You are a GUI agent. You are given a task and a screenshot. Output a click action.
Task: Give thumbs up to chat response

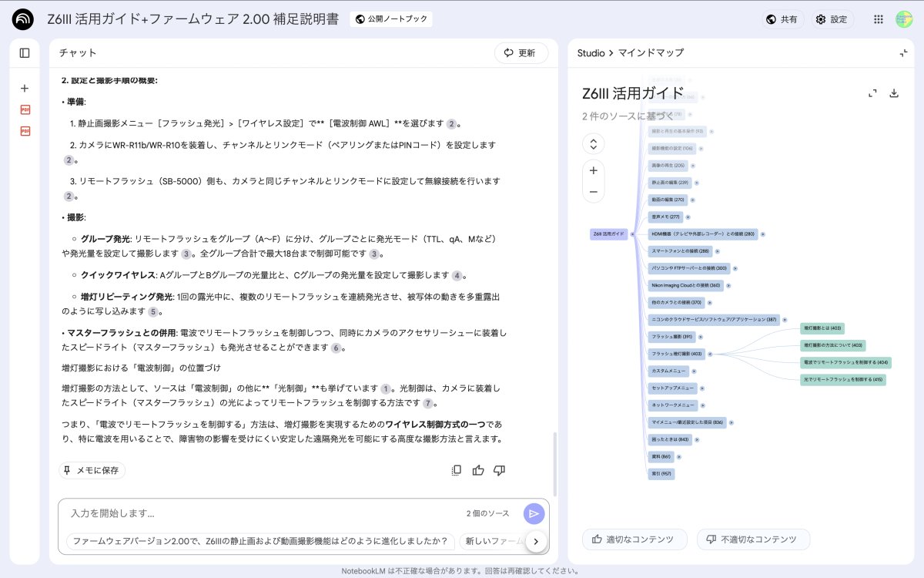pyautogui.click(x=478, y=470)
